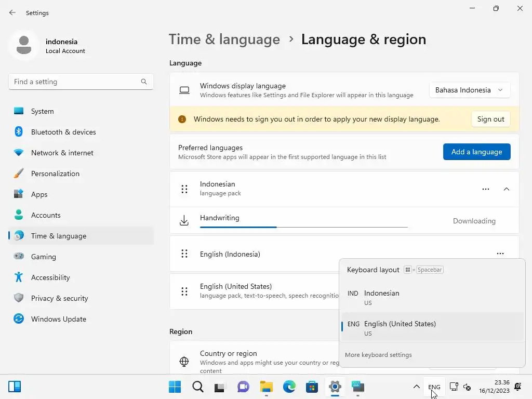Image resolution: width=532 pixels, height=399 pixels.
Task: Click the Handwriting download icon
Action: 184,220
